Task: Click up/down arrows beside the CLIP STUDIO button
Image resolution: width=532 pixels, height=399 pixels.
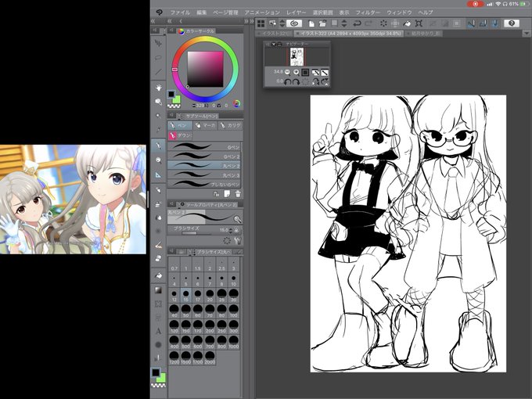Action: coord(282,23)
